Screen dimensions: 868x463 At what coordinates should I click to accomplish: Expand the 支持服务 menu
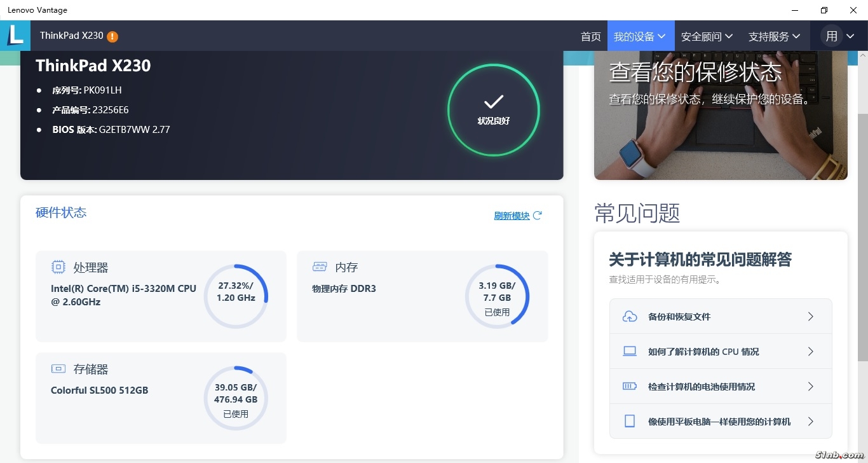[775, 36]
